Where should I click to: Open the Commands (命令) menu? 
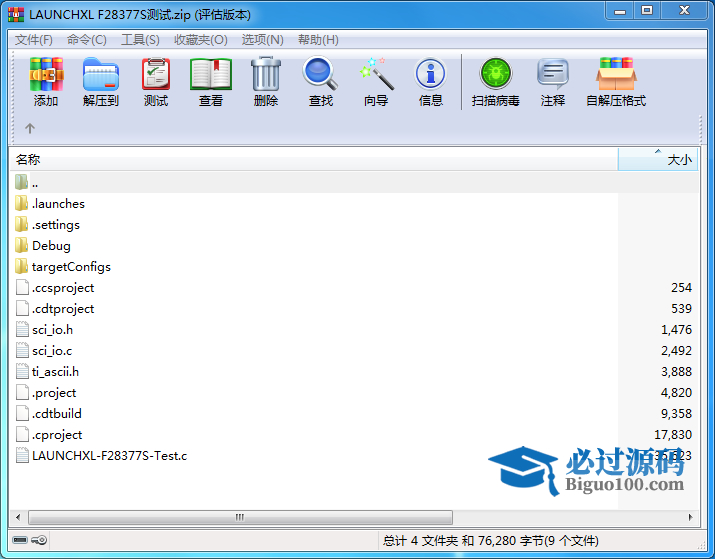(x=87, y=40)
